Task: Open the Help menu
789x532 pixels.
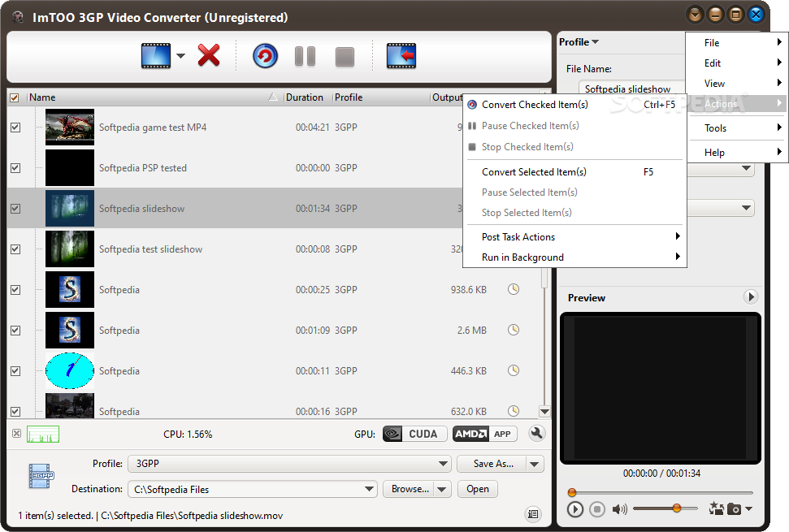Action: [736, 153]
